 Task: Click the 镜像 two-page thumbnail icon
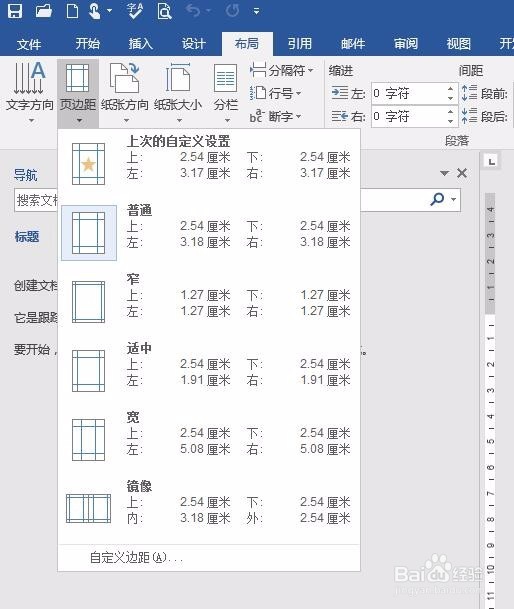click(x=89, y=508)
